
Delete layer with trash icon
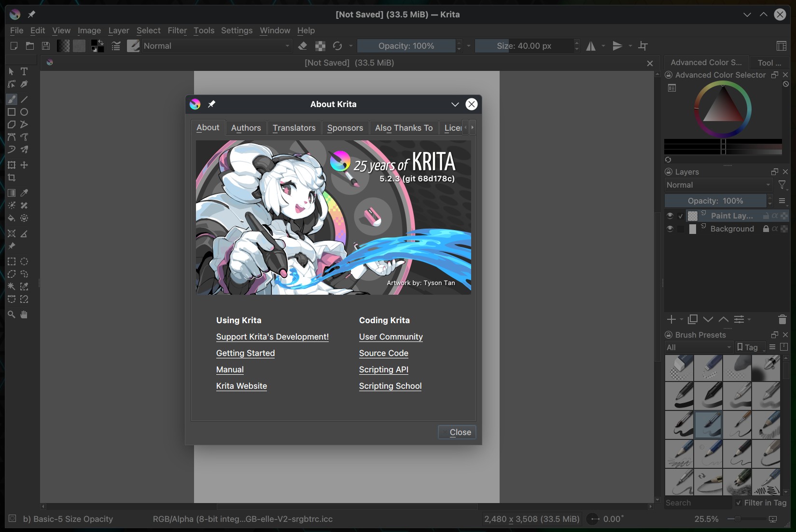click(782, 319)
